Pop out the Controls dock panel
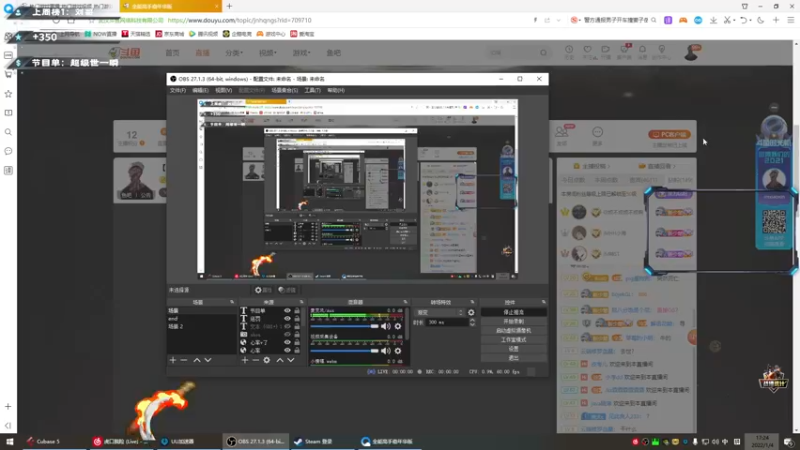The width and height of the screenshot is (800, 450). pyautogui.click(x=543, y=302)
